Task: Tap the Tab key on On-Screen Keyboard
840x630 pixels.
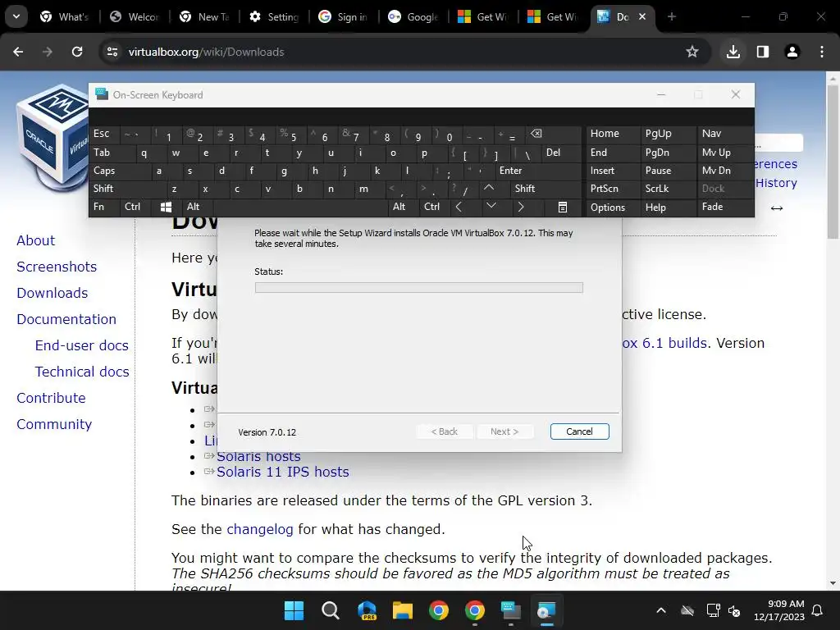Action: pyautogui.click(x=102, y=153)
